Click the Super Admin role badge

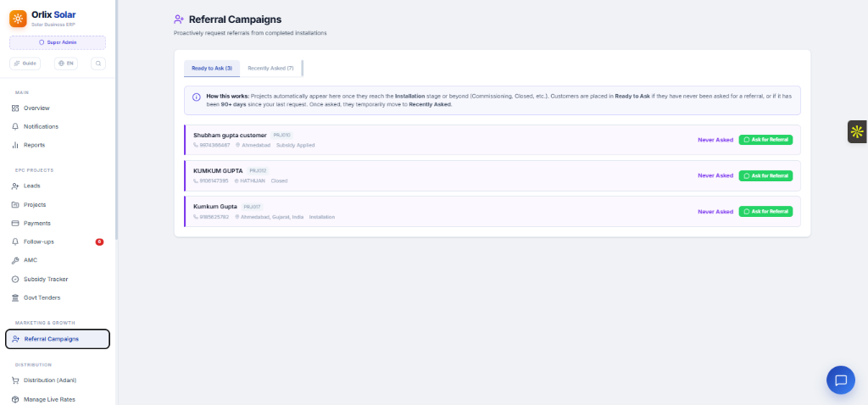coord(58,42)
